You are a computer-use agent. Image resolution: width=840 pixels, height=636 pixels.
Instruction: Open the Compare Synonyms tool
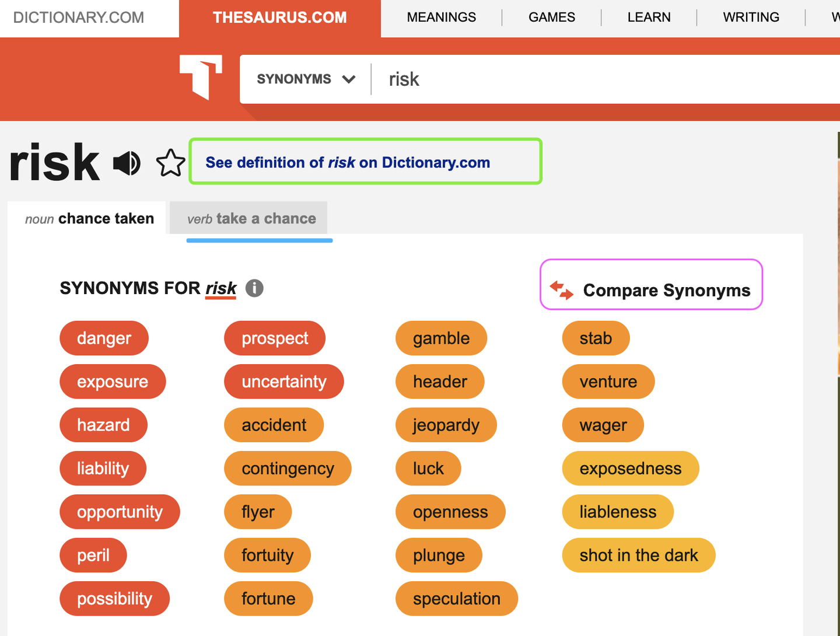coord(651,285)
